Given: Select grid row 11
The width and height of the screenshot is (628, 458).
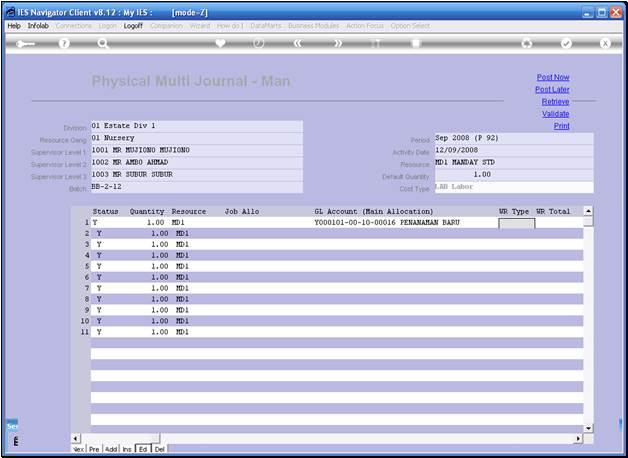Looking at the screenshot, I should tap(336, 332).
